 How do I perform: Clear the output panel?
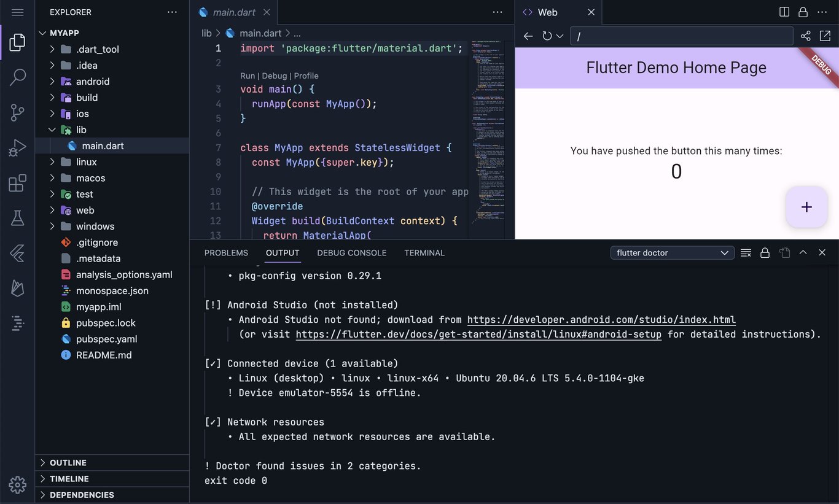coord(746,253)
